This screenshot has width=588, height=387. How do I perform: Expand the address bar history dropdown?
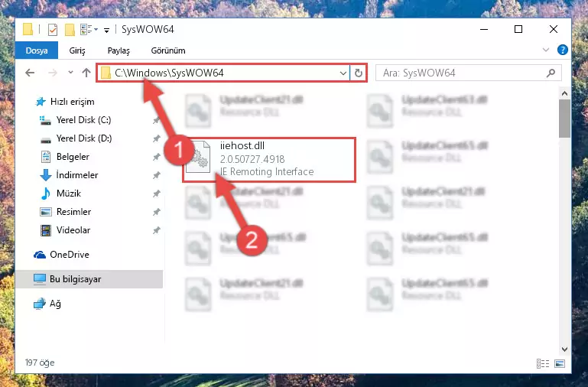click(x=343, y=73)
